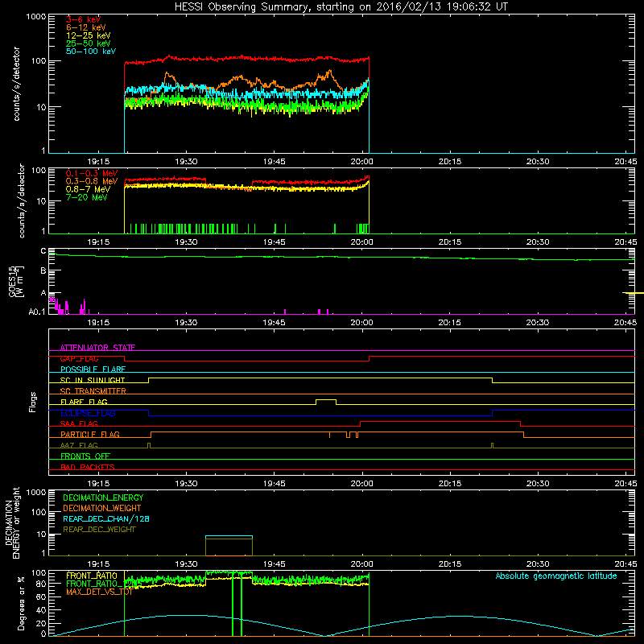Click the cyan REAR_DEC_CHAN step box
Image resolution: width=644 pixels, height=644 pixels.
(229, 537)
